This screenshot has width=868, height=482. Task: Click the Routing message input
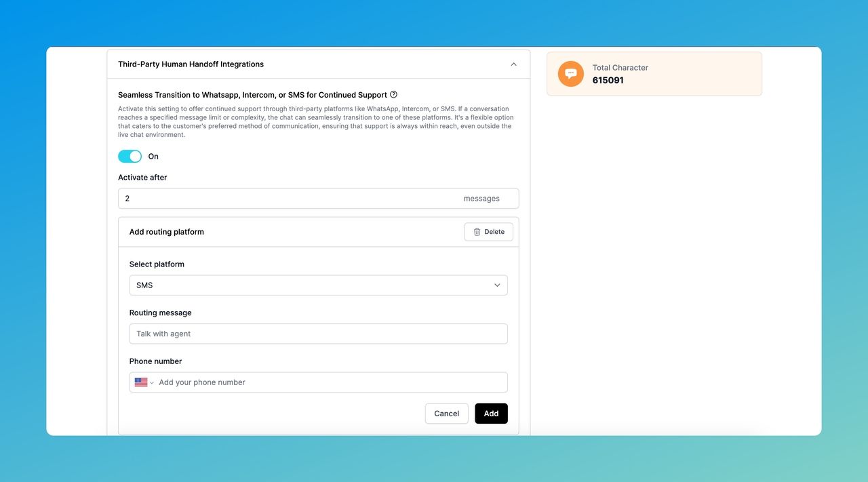[318, 334]
